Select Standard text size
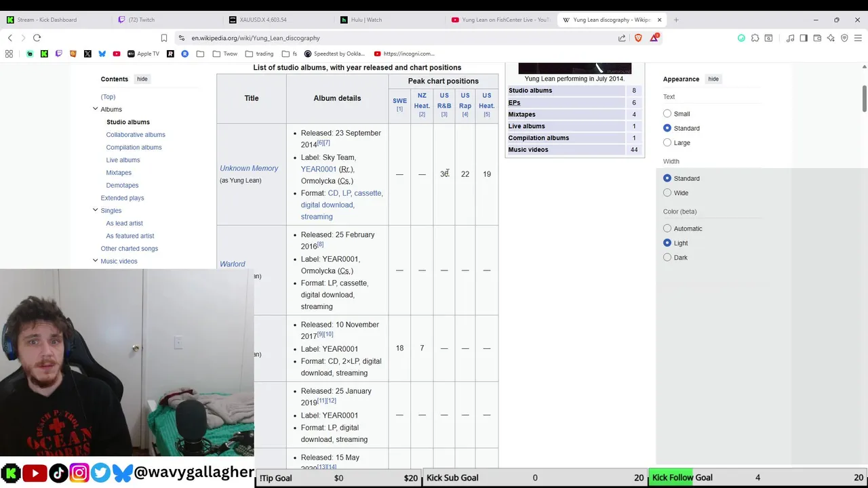This screenshot has height=488, width=868. (667, 128)
